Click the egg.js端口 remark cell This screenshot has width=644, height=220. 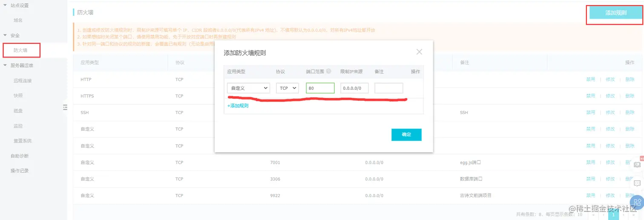coord(471,163)
